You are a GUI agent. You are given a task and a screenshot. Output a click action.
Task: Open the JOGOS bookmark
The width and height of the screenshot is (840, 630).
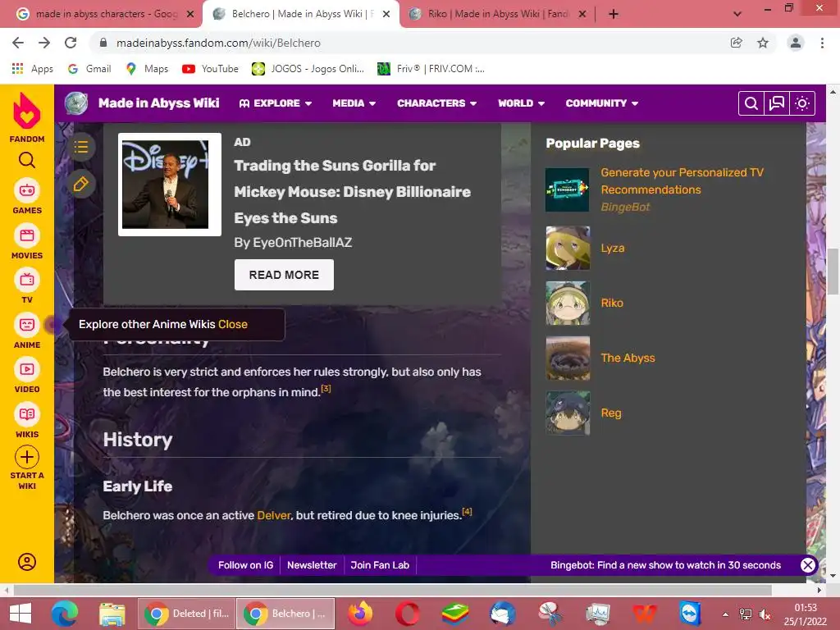[308, 69]
